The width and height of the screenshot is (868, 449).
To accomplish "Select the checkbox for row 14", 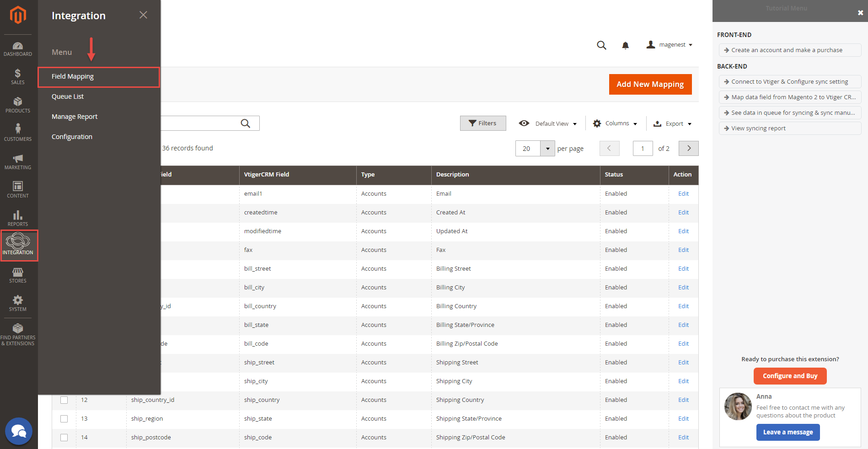I will tap(64, 438).
